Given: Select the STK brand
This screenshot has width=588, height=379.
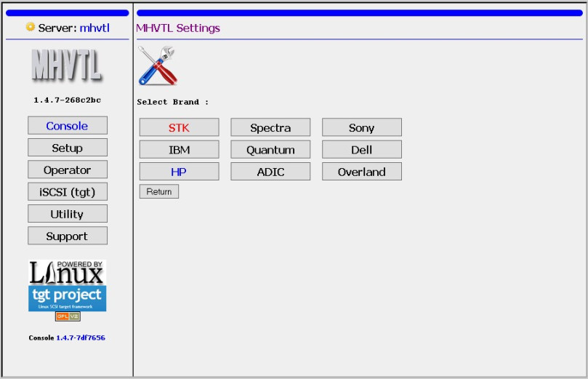Looking at the screenshot, I should pyautogui.click(x=180, y=127).
